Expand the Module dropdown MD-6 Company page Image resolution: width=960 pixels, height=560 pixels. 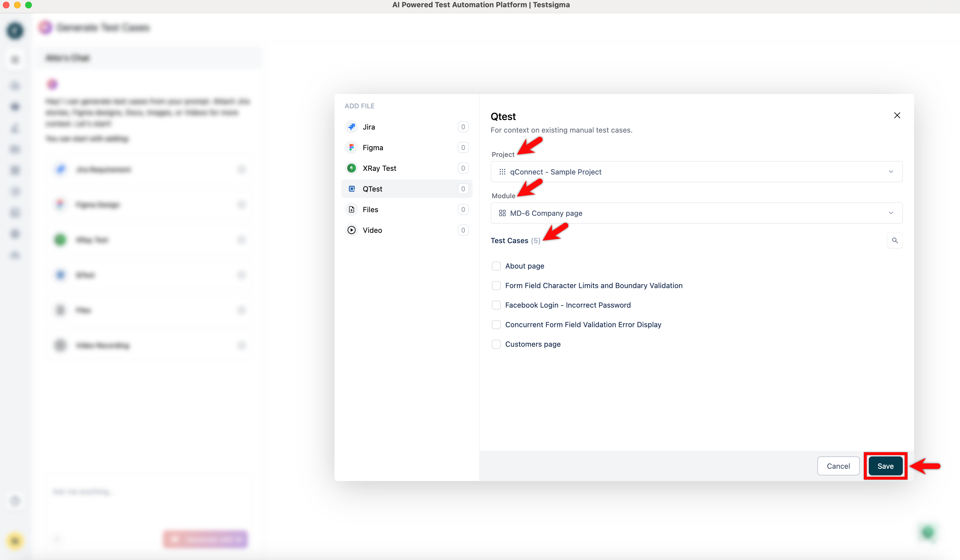tap(696, 213)
